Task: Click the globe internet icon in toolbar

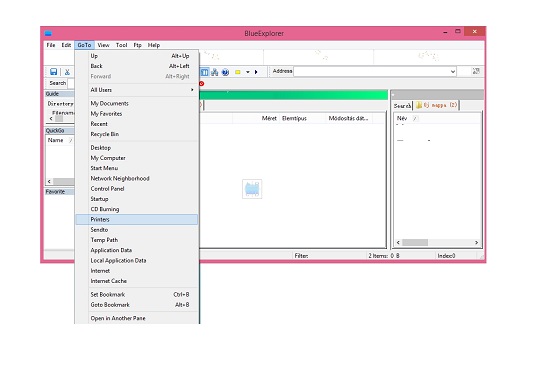Action: pyautogui.click(x=226, y=72)
